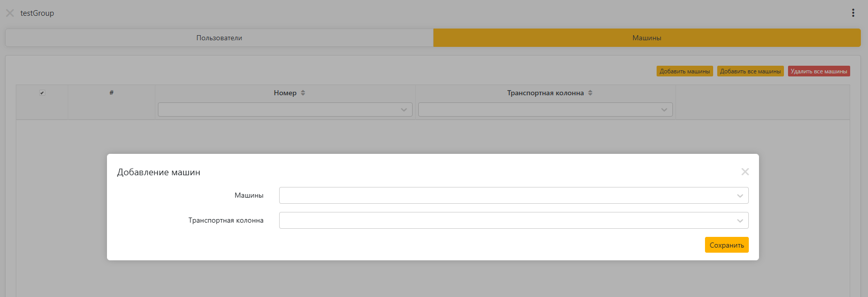This screenshot has height=297, width=868.
Task: Click the sort arrows beside Транспортная колонна header
Action: (x=590, y=93)
